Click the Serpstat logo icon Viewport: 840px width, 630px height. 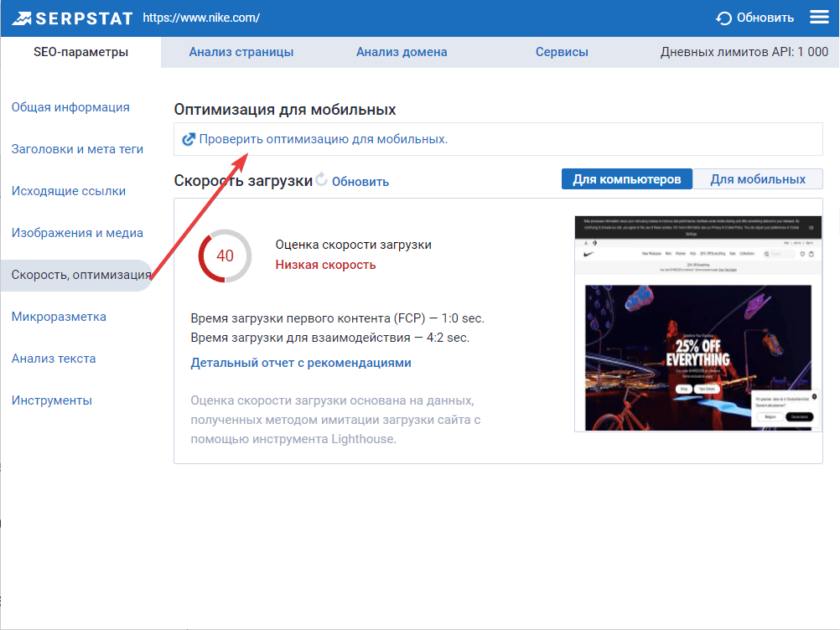pos(22,18)
